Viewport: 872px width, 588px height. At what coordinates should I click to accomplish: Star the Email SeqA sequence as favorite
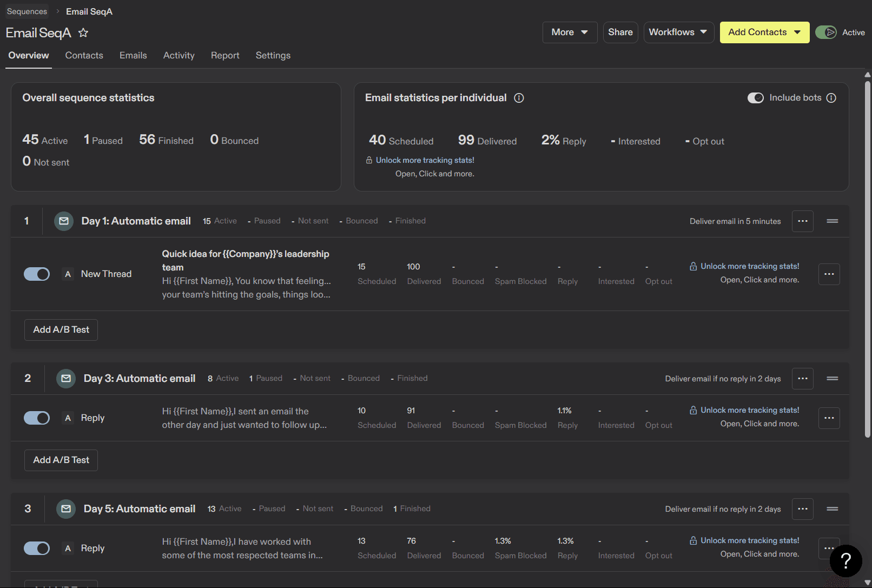coord(83,33)
